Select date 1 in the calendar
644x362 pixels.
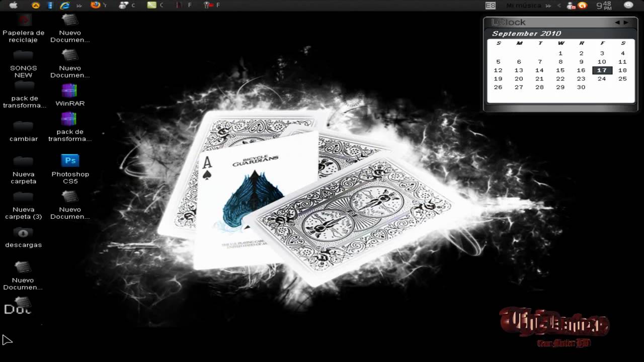560,53
